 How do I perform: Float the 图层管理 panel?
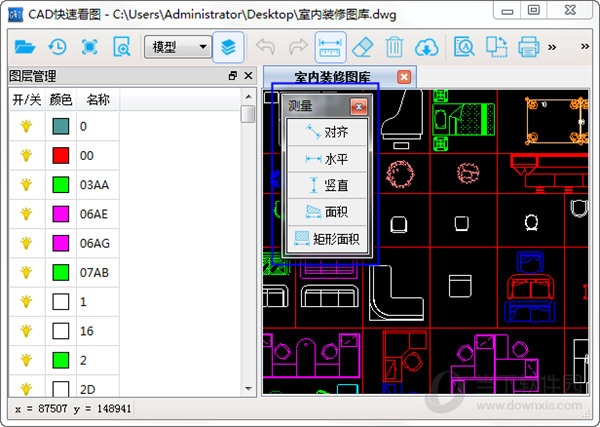[232, 76]
